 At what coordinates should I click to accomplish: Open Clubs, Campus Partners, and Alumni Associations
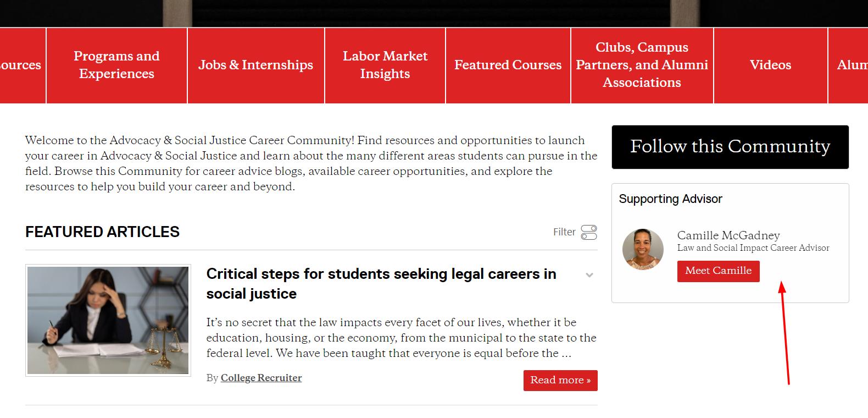click(642, 65)
